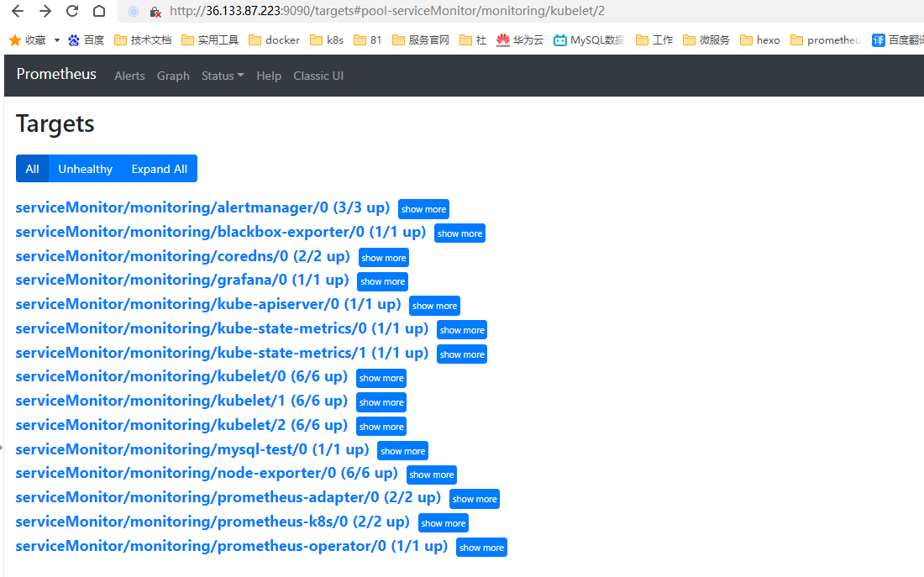Click the Expand All button
Screen dimensions: 924x577
point(160,169)
